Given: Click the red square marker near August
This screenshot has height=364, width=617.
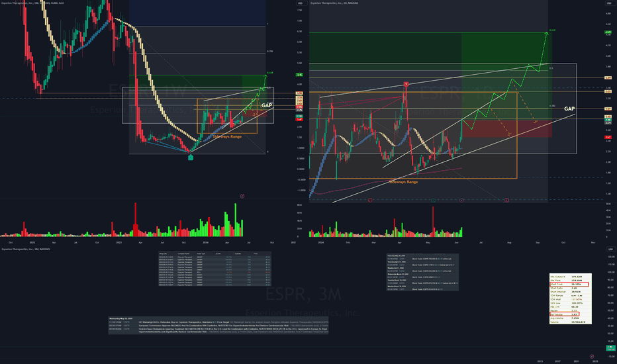Looking at the screenshot, I should point(506,201).
